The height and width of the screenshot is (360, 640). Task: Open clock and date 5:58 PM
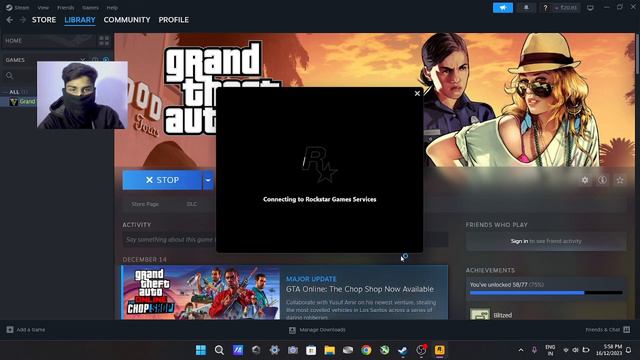point(609,350)
